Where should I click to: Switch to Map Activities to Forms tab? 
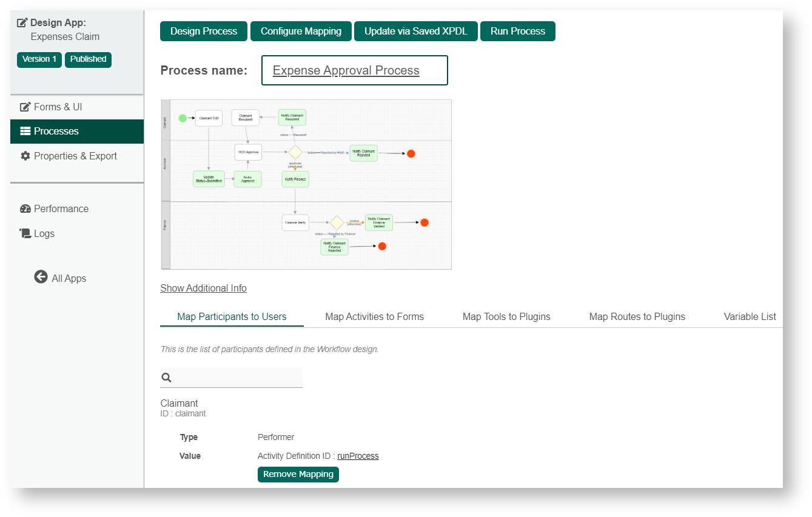point(374,316)
